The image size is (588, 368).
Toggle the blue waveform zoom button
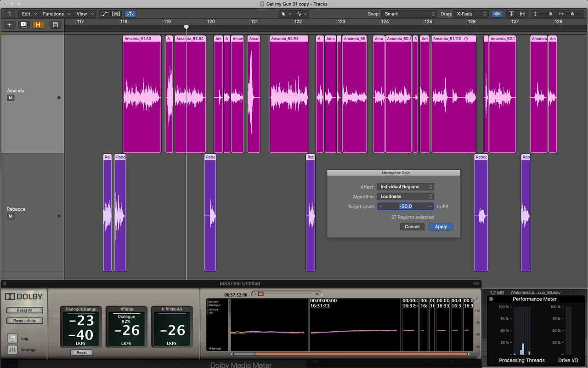tap(497, 14)
